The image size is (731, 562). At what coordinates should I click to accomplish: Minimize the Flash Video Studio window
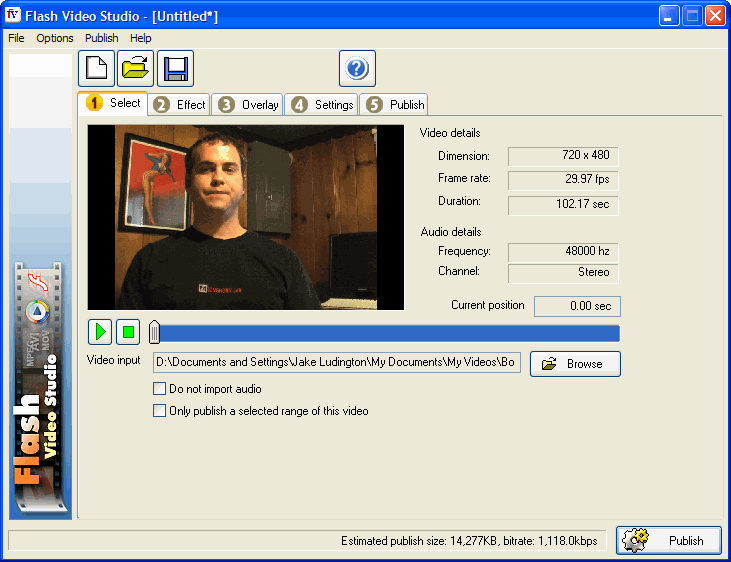click(669, 16)
